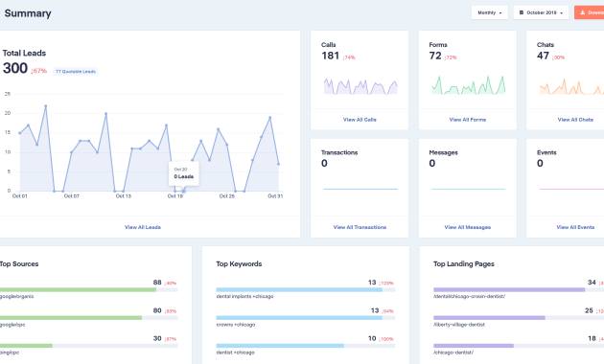
Task: Click the Summary page title
Action: click(28, 13)
